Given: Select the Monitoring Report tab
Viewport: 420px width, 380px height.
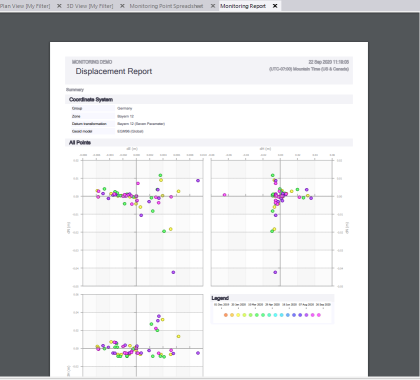Looking at the screenshot, I should [x=243, y=6].
